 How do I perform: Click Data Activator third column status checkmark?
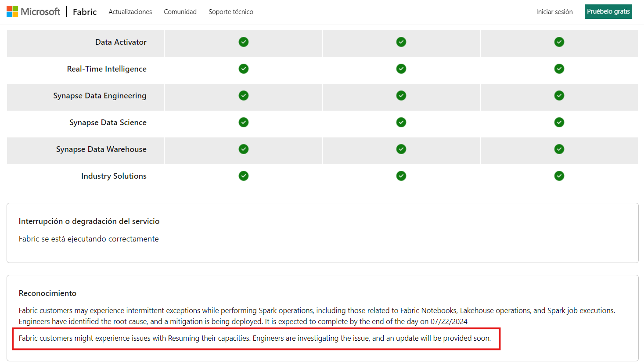[x=559, y=42]
